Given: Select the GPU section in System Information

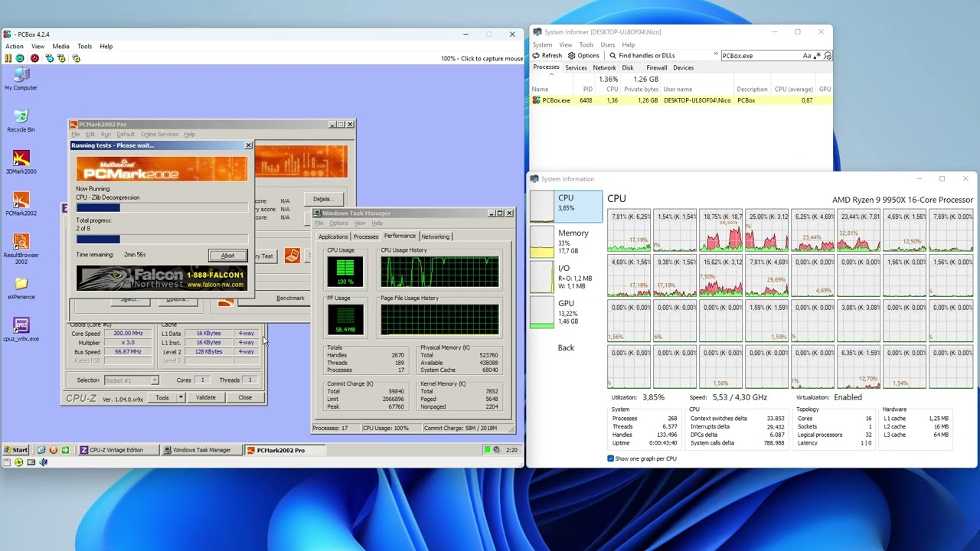Looking at the screenshot, I should click(567, 311).
